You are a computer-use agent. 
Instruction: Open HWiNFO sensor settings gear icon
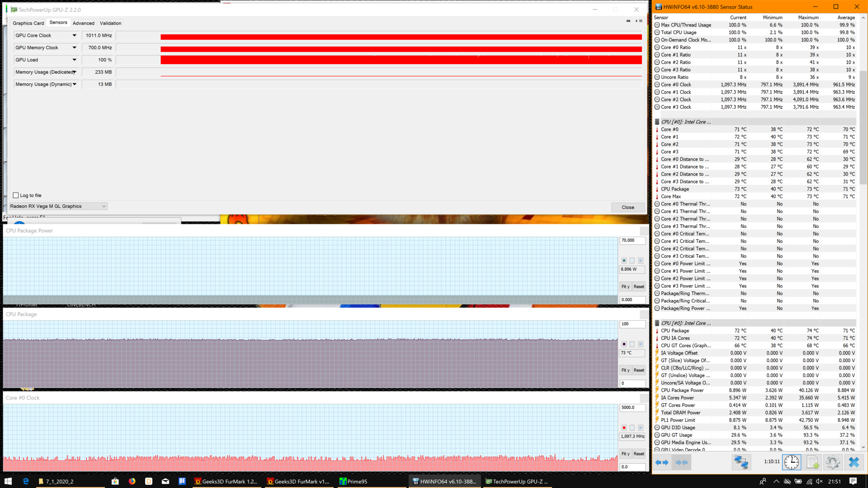pyautogui.click(x=833, y=462)
